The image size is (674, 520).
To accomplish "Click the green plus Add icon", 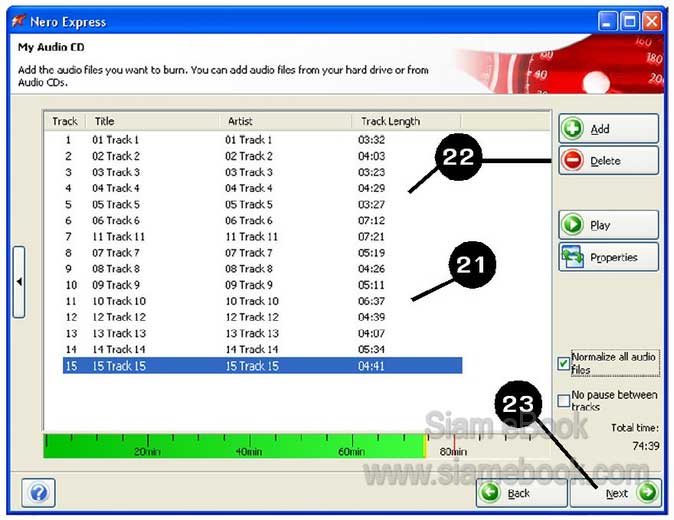I will pos(573,128).
